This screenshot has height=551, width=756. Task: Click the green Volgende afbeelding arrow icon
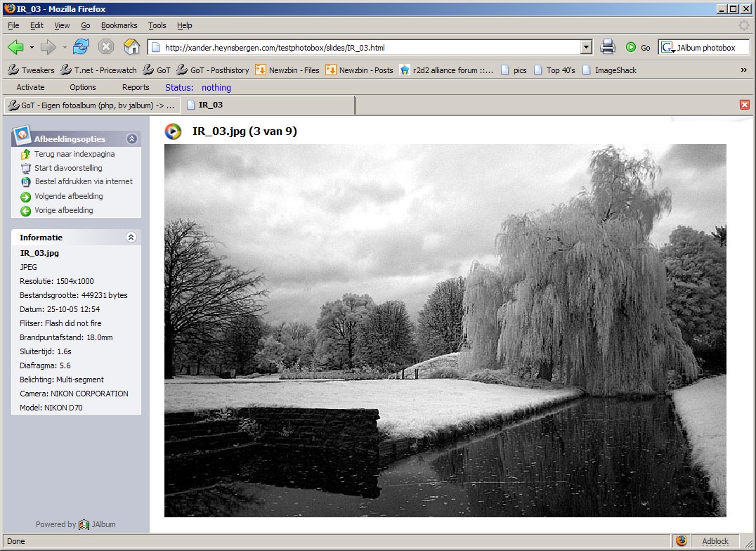point(25,197)
